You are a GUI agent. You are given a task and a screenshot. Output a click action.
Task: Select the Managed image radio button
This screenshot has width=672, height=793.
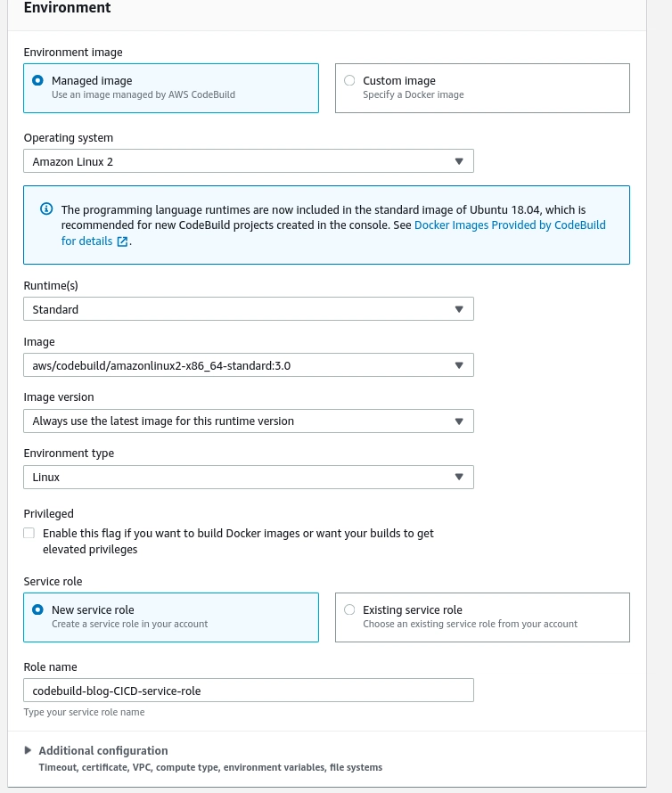pyautogui.click(x=37, y=80)
